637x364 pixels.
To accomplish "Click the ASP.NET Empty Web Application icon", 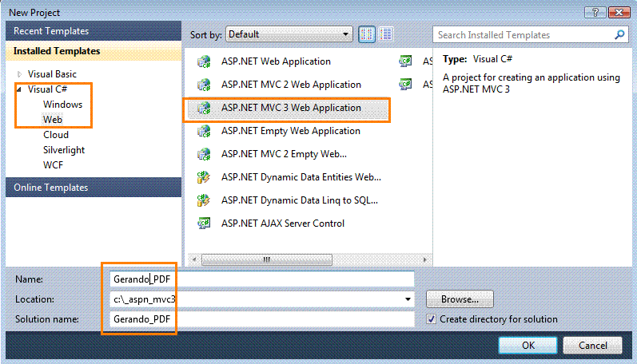I will [x=204, y=131].
